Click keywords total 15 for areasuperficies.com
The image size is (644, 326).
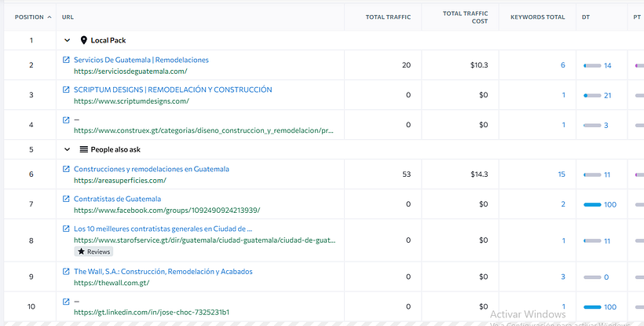click(561, 174)
